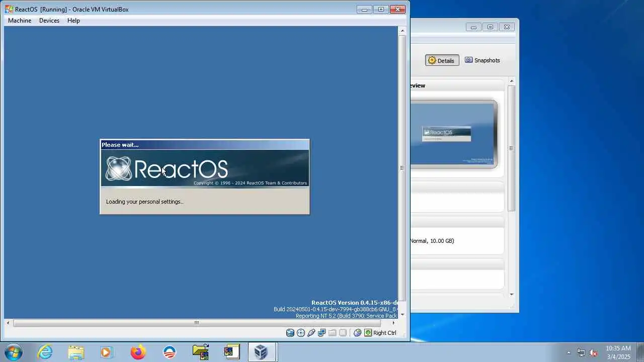Open Windows Media Player from the taskbar
Screen dimensions: 644x362
click(107, 352)
